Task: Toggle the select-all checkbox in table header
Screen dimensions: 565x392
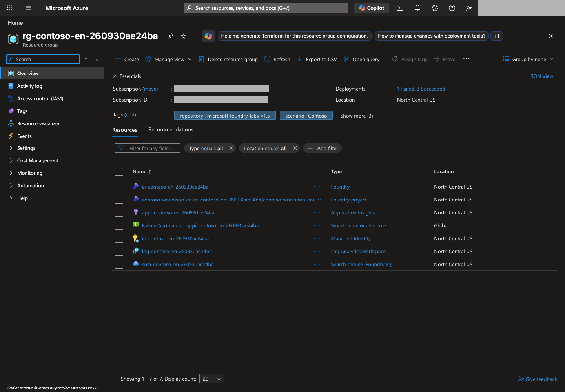Action: pyautogui.click(x=119, y=172)
